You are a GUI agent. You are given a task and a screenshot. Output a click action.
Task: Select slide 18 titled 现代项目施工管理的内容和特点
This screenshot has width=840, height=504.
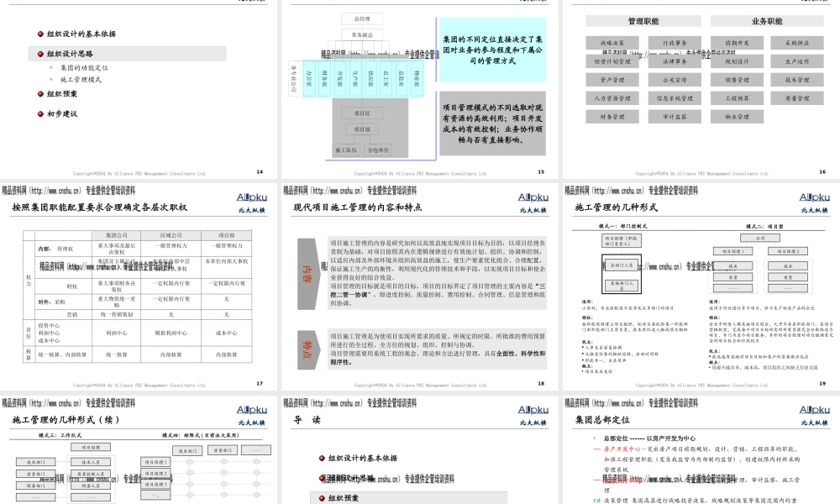click(x=419, y=287)
